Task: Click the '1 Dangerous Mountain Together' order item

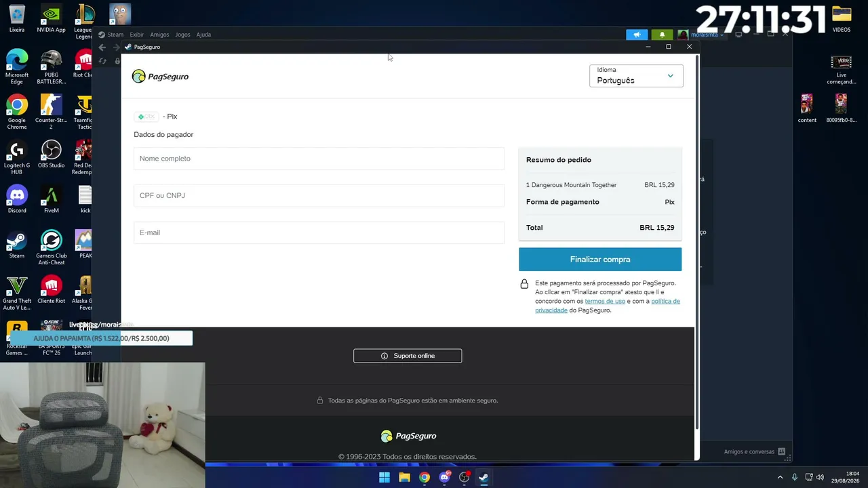Action: (571, 185)
